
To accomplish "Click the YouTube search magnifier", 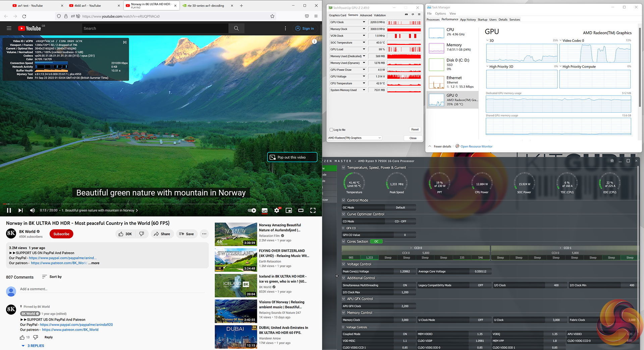I will (236, 28).
